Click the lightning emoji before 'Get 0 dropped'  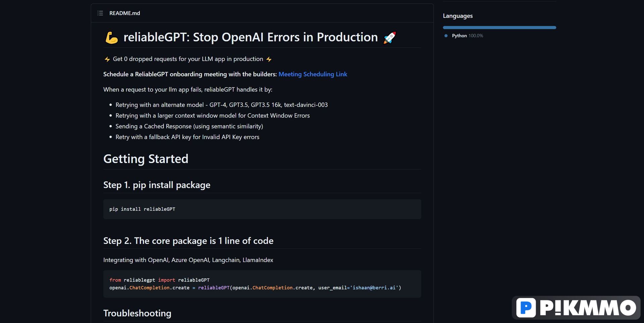[x=107, y=59]
